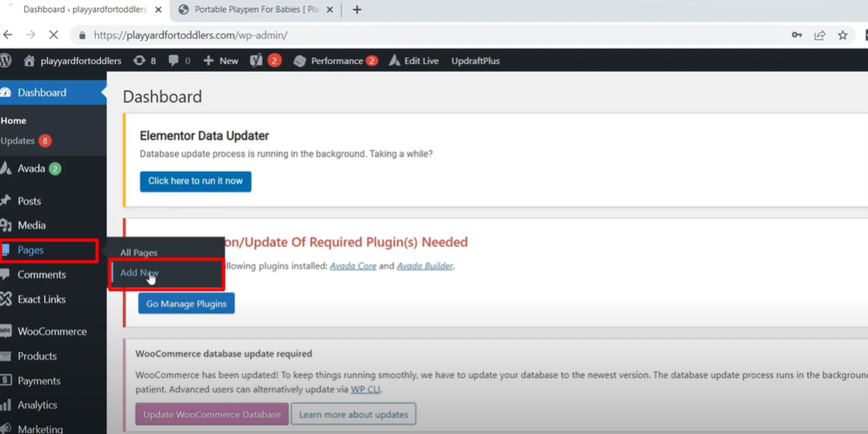
Task: Click the browser forward arrow
Action: [x=30, y=35]
